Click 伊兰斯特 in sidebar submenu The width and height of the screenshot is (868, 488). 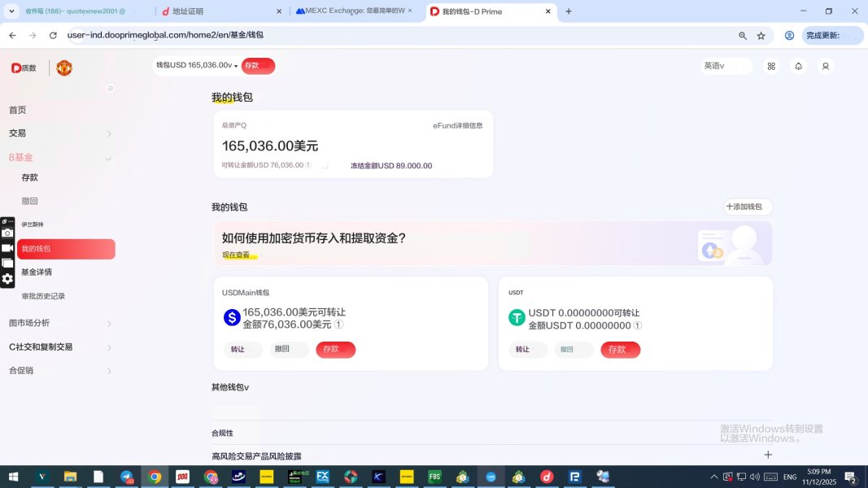(32, 224)
